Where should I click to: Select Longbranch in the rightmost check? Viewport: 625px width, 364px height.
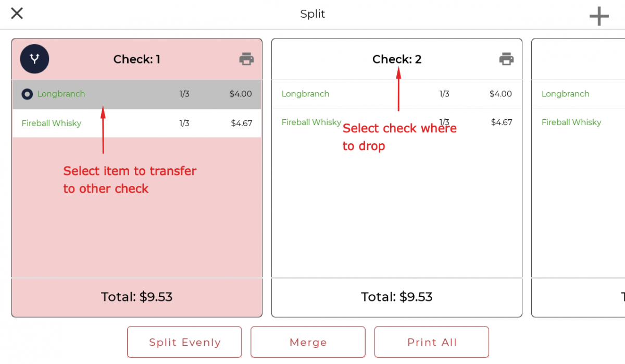[x=566, y=94]
